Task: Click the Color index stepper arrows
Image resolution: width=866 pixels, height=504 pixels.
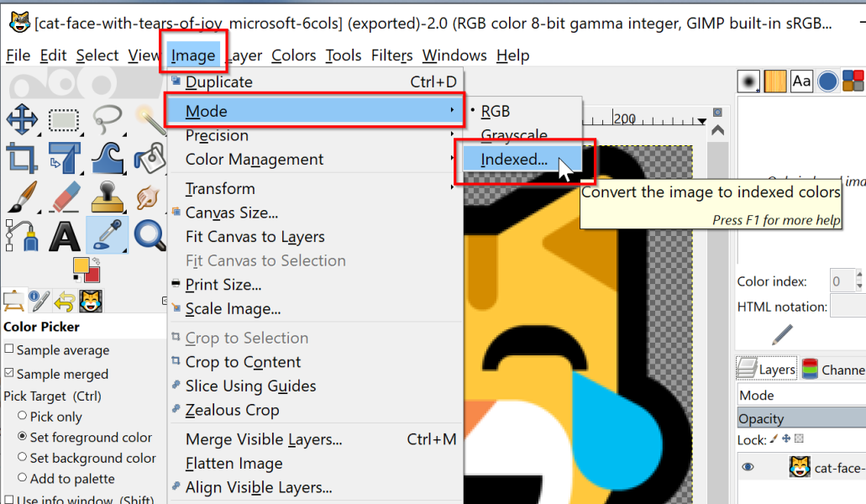Action: coord(858,281)
